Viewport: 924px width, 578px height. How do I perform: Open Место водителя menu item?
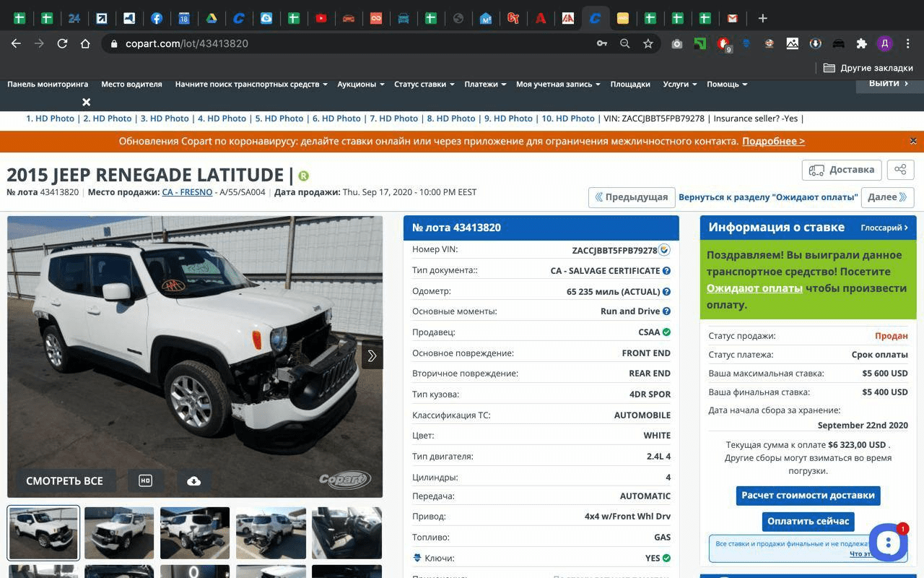pos(131,85)
